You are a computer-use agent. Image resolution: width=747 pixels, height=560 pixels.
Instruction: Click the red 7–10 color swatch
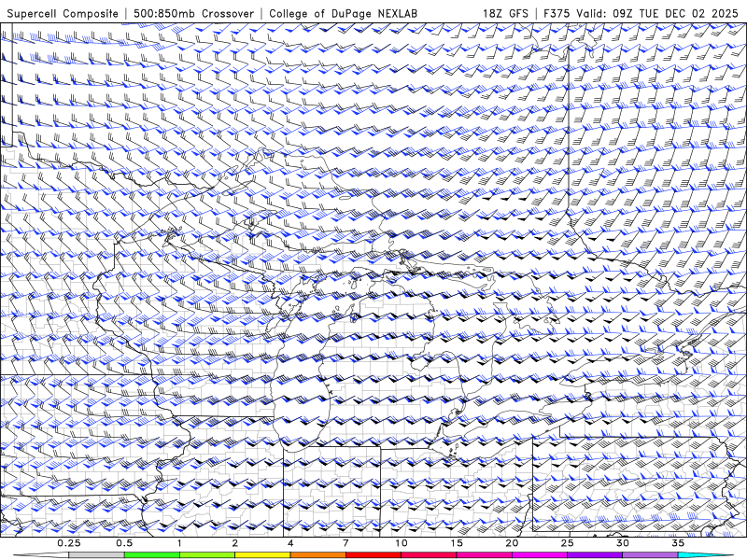[x=373, y=555]
